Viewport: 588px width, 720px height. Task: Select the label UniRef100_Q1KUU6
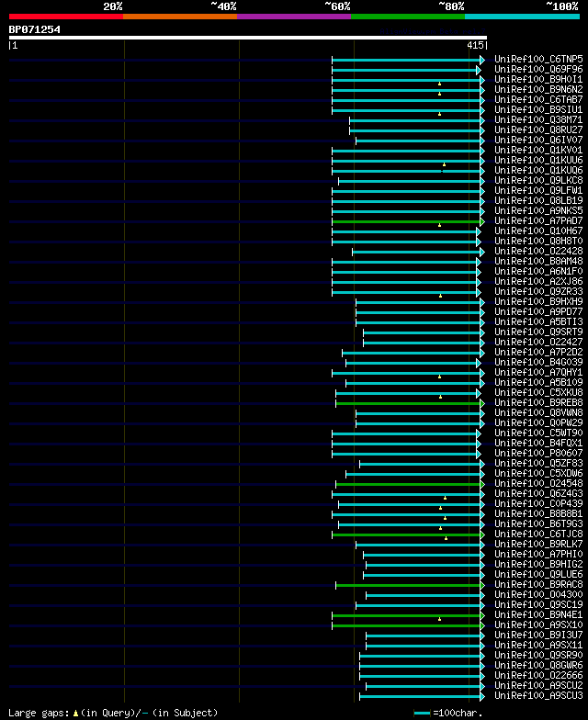pyautogui.click(x=538, y=160)
